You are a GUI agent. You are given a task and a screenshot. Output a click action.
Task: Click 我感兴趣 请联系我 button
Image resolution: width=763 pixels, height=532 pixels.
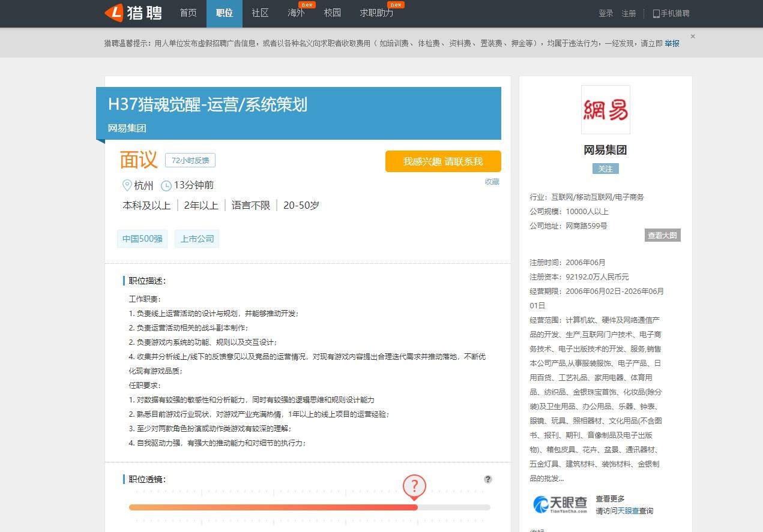443,161
